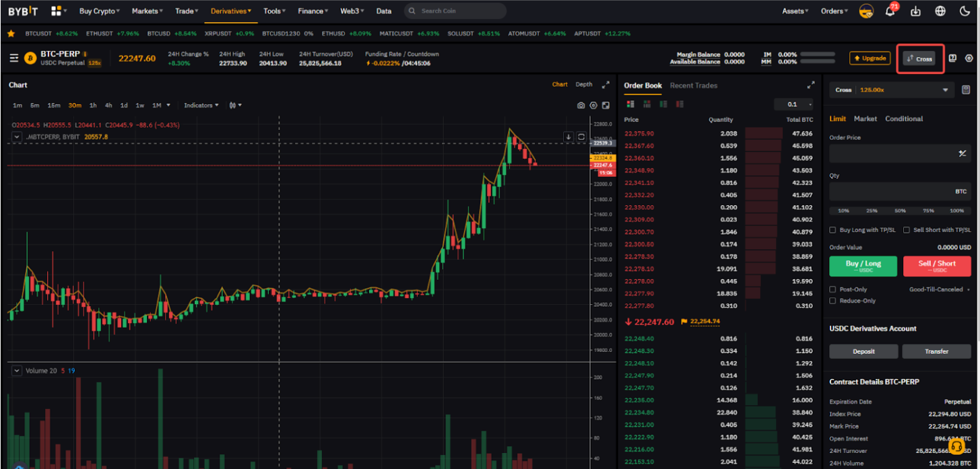980x469 pixels.
Task: Select 50% on the quantity slider
Action: (900, 211)
